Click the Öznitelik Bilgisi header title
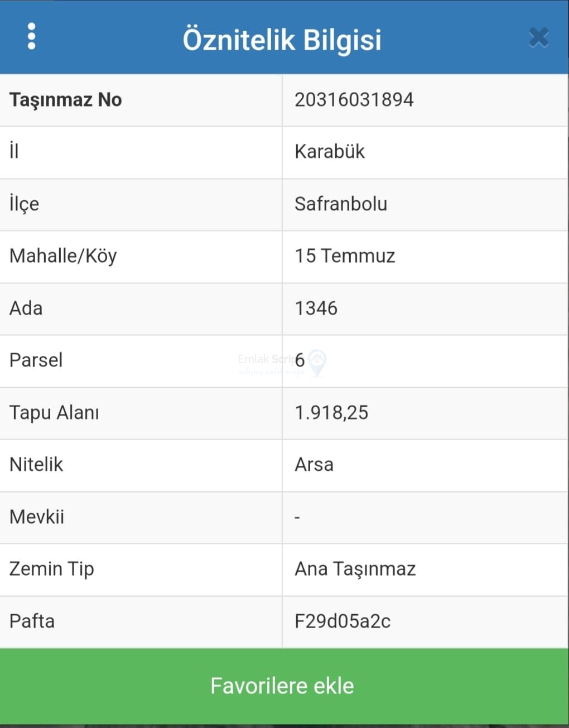 [282, 40]
